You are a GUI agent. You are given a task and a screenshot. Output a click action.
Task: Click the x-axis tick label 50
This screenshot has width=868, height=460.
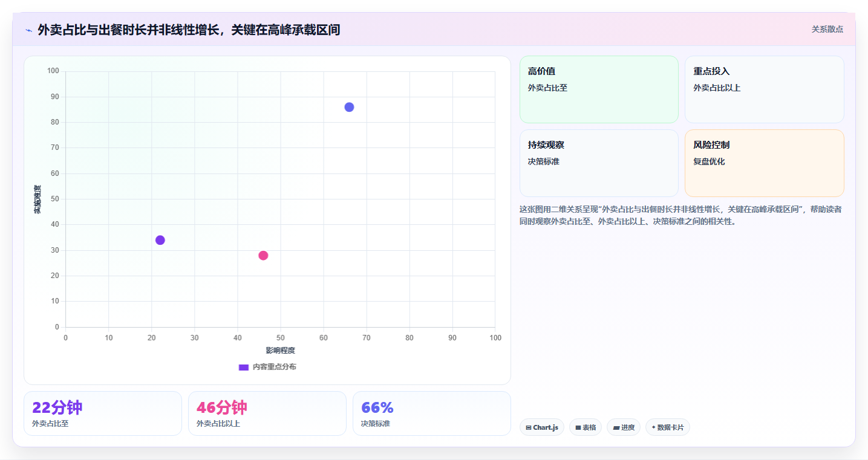tap(281, 337)
